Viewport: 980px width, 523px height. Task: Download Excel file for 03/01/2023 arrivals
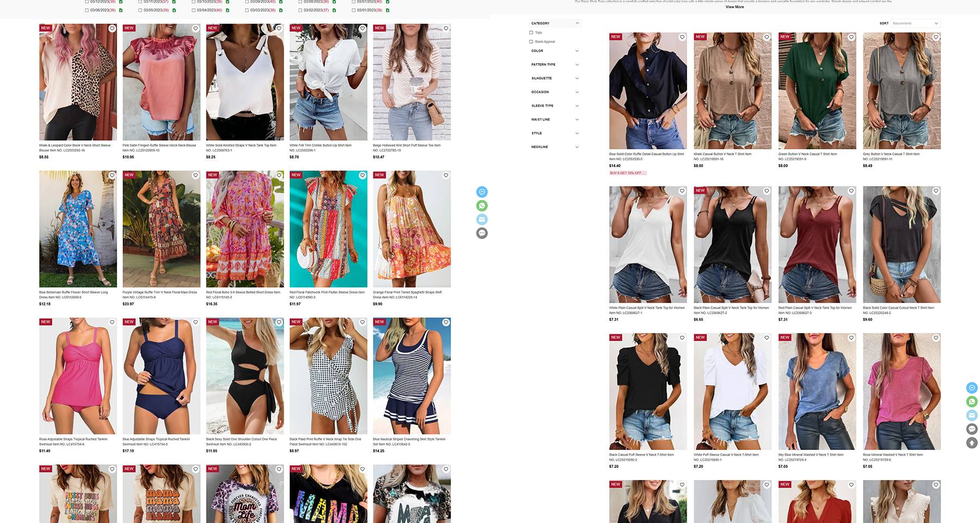pyautogui.click(x=388, y=10)
